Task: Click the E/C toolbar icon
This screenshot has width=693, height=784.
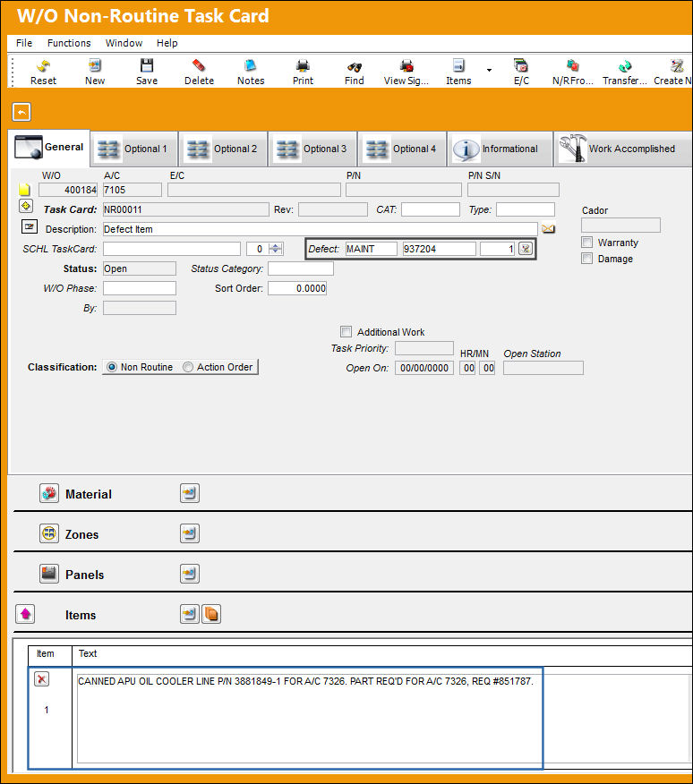Action: [x=521, y=66]
